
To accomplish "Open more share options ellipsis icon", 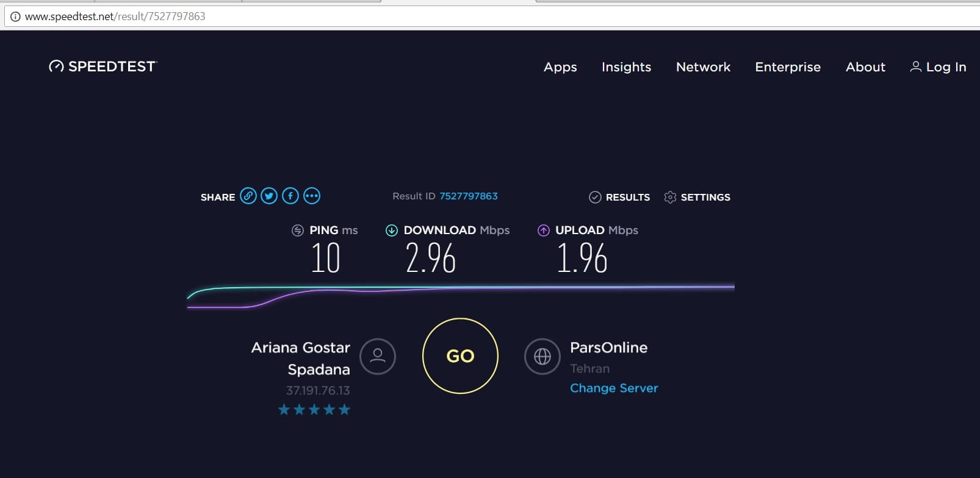I will pyautogui.click(x=312, y=196).
